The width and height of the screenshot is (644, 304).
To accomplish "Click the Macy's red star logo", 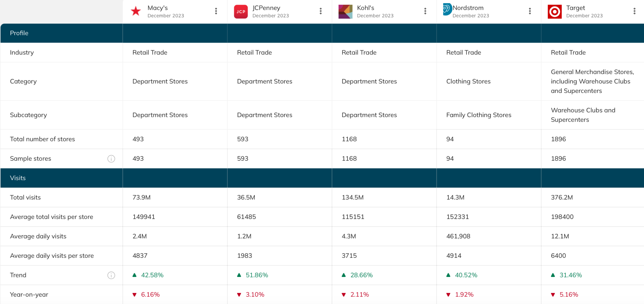I will [136, 11].
